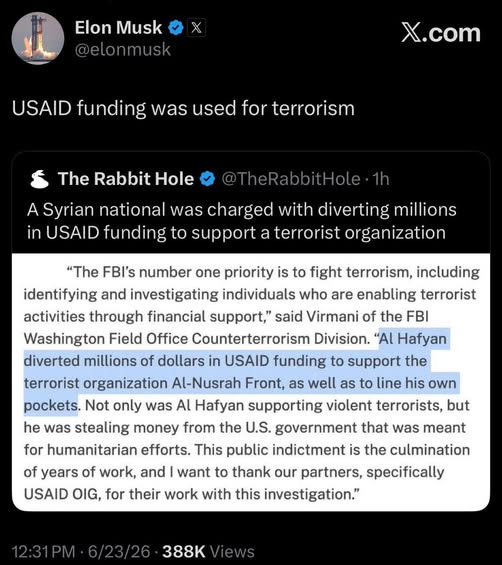The width and height of the screenshot is (502, 565).
Task: Open the Elon Musk display name
Action: pyautogui.click(x=118, y=28)
